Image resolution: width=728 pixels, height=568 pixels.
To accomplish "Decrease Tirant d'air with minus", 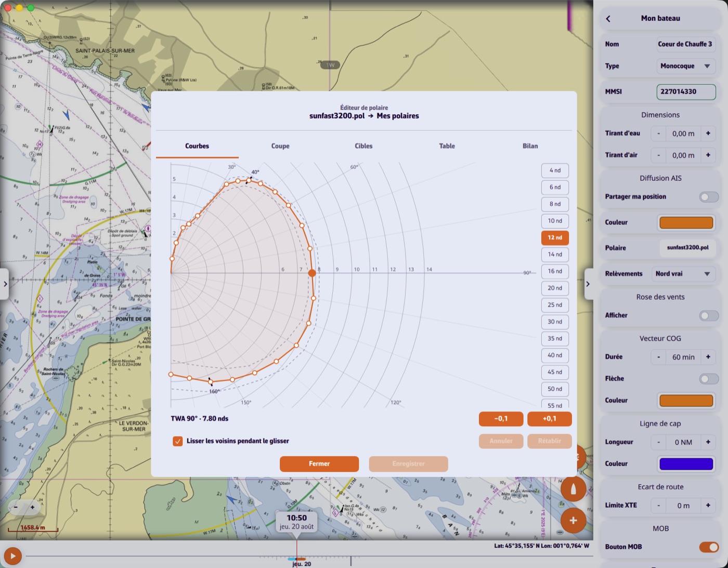I will pos(658,155).
